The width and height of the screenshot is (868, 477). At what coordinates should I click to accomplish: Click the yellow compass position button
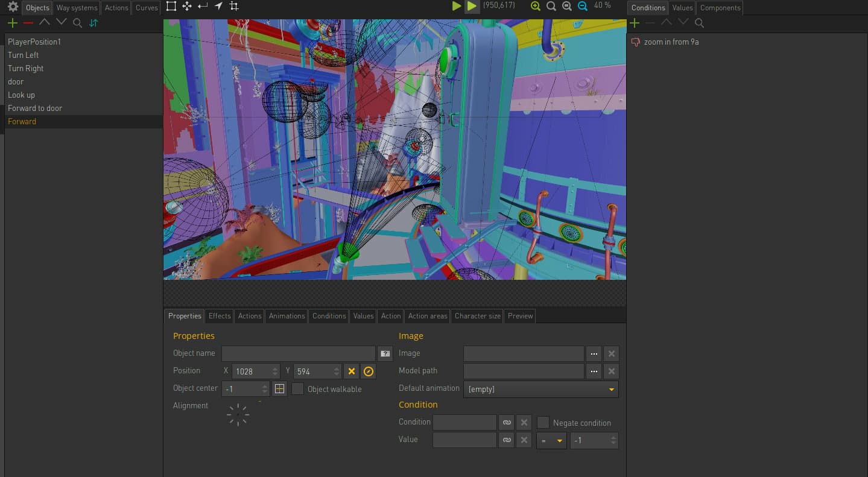tap(369, 371)
